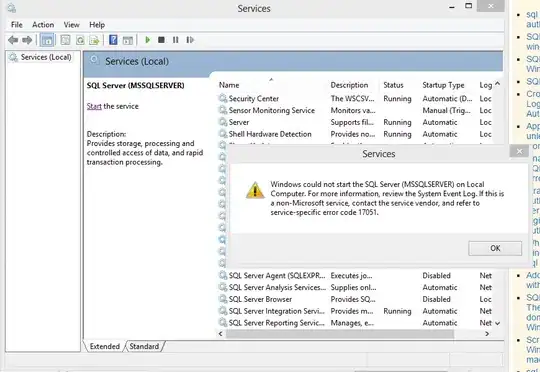Click the Forward arrow toolbar icon

27,40
